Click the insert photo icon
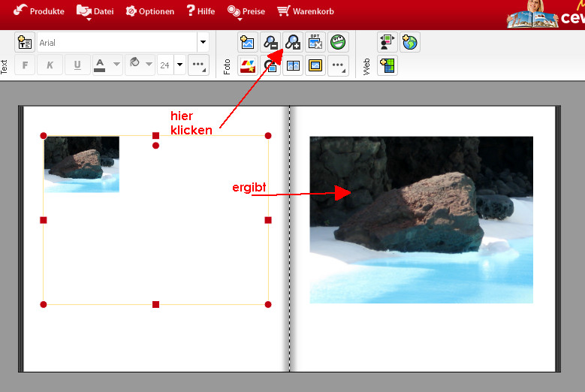585x392 pixels. 247,43
